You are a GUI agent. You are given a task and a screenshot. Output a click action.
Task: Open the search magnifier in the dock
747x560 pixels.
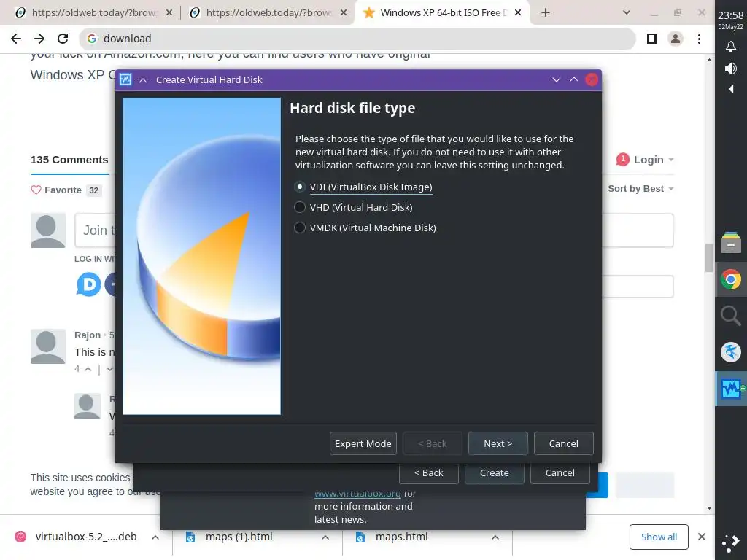pyautogui.click(x=731, y=316)
